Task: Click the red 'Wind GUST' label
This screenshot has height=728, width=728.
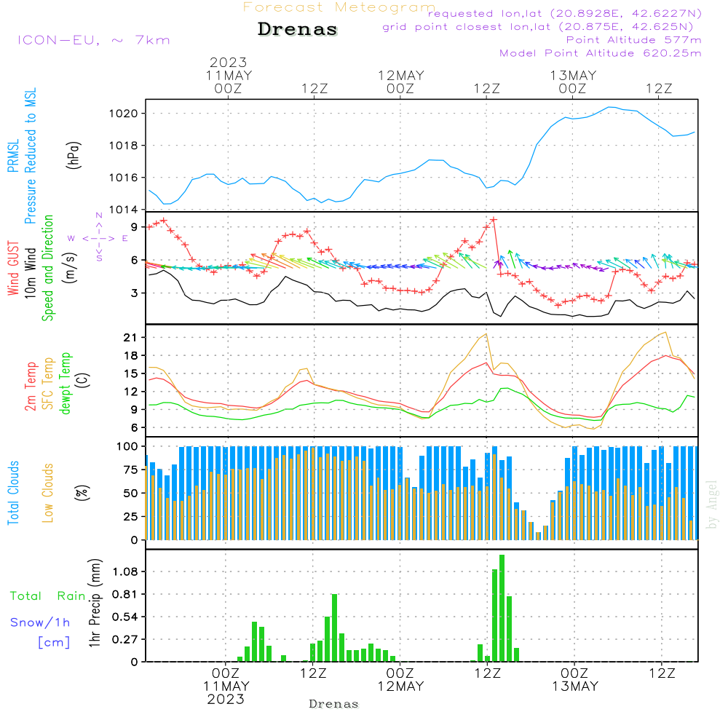Action: click(x=13, y=269)
